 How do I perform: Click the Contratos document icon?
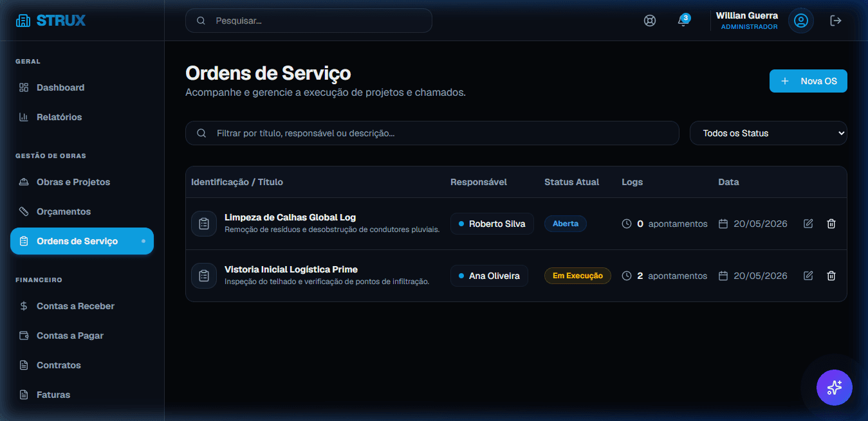pos(24,365)
